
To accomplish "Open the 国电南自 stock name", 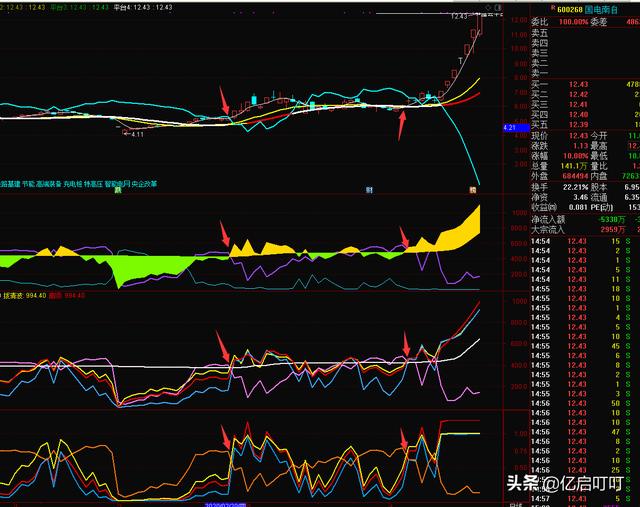I will 601,9.
